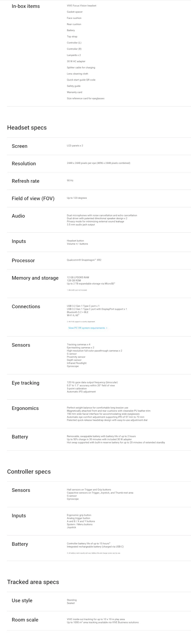This screenshot has width=191, height=644.
Task: Click the Controller specs section heading
Action: 29,472
